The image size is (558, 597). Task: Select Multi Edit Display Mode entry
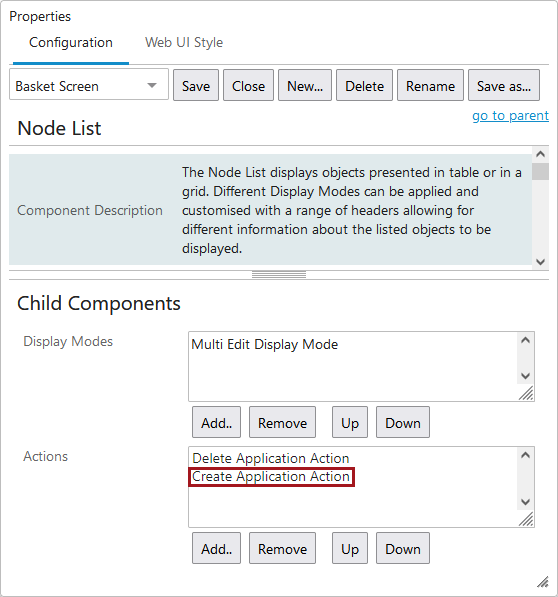click(265, 344)
